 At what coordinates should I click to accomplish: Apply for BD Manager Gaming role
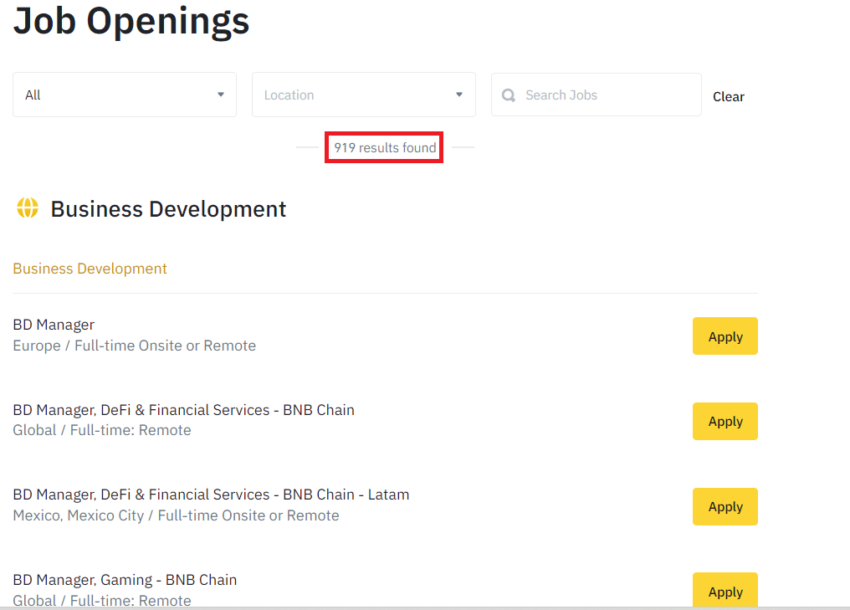725,590
